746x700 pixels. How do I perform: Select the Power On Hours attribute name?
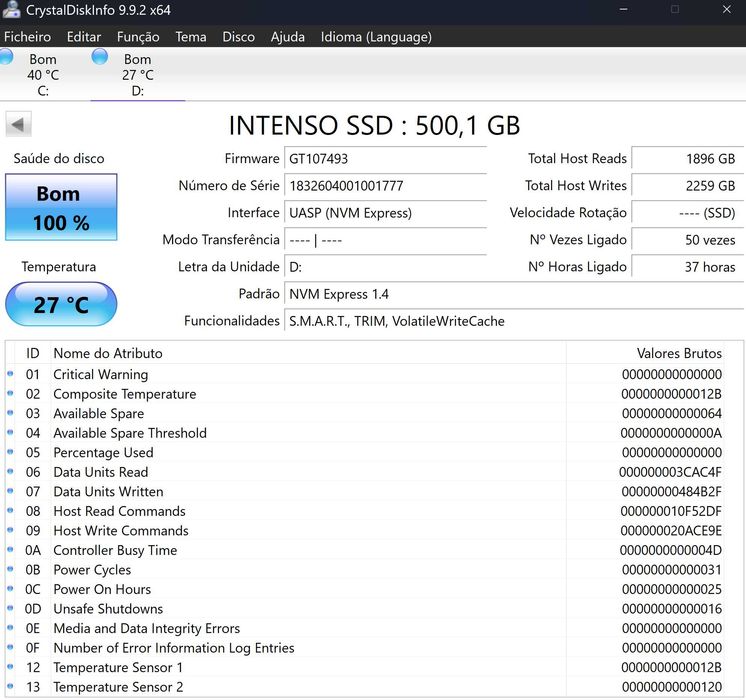click(x=102, y=589)
